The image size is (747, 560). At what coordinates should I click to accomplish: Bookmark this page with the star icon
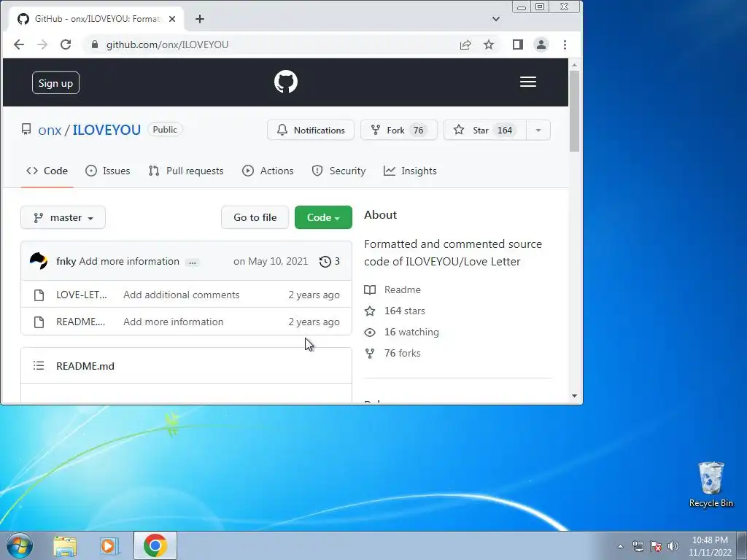(x=489, y=44)
